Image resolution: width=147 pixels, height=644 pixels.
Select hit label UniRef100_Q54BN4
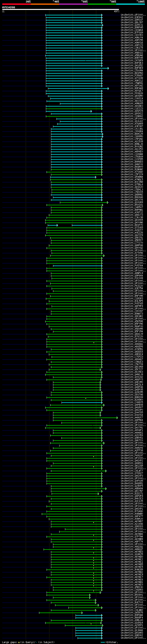pos(132,177)
